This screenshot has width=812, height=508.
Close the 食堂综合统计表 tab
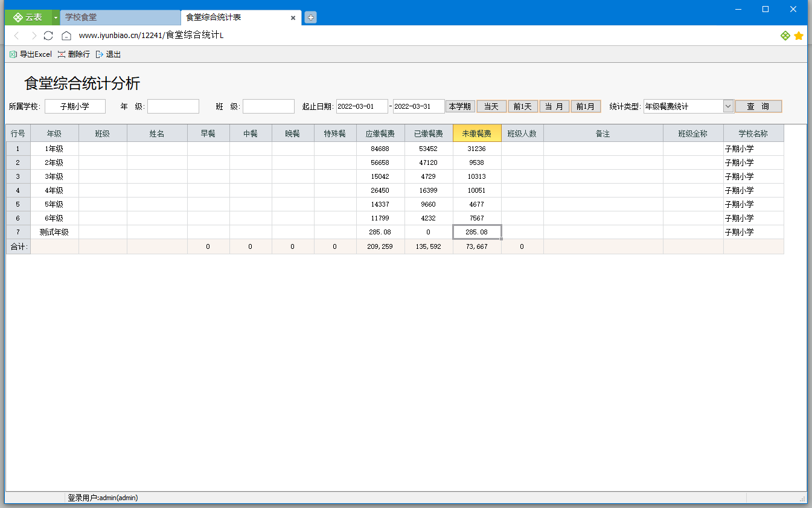[293, 18]
